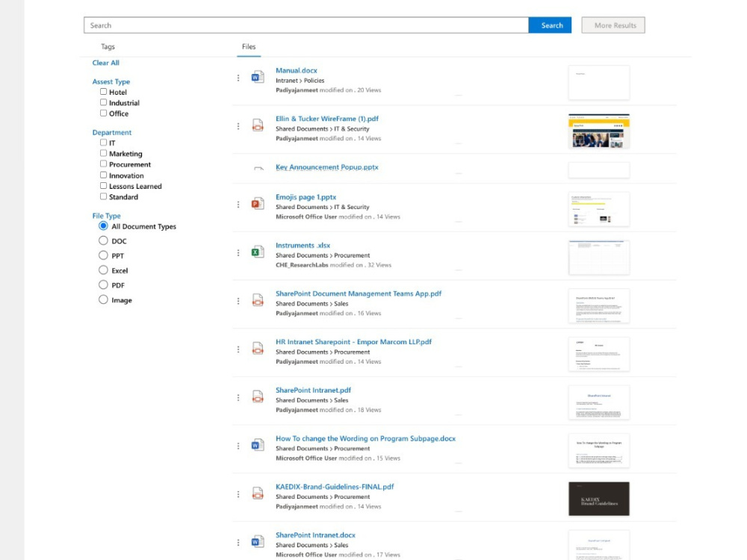The image size is (747, 560).
Task: Enable the IT department filter
Action: coord(103,143)
